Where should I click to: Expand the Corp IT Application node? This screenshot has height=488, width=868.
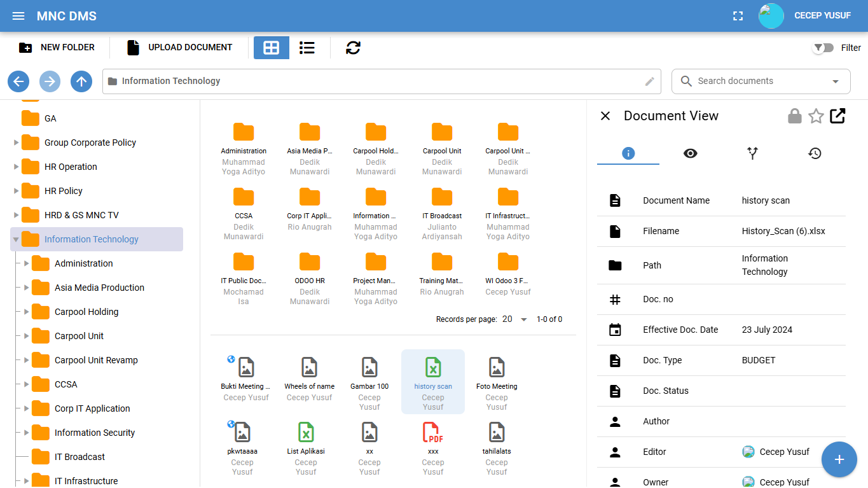(26, 408)
